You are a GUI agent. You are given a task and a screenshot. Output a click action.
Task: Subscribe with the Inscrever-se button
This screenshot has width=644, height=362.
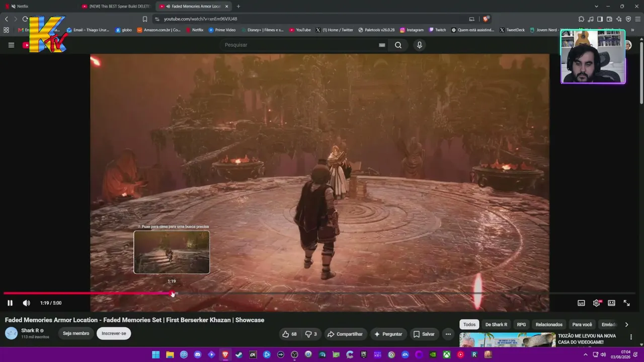pos(114,333)
